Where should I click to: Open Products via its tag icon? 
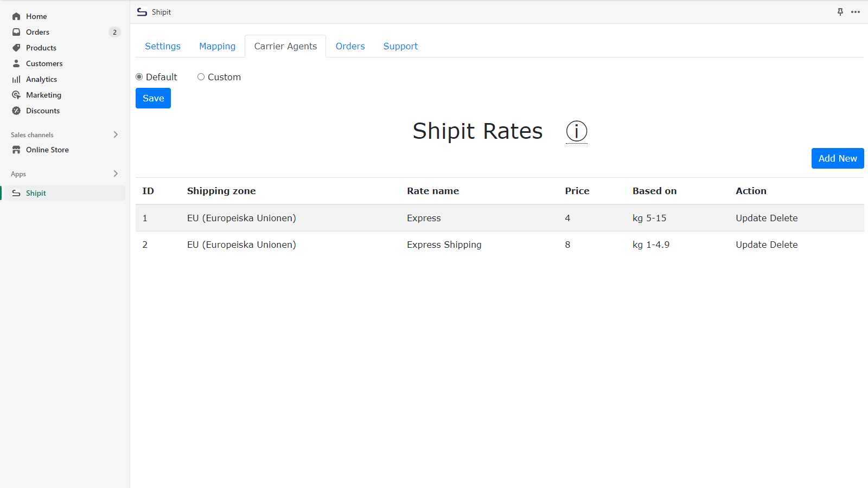coord(16,48)
